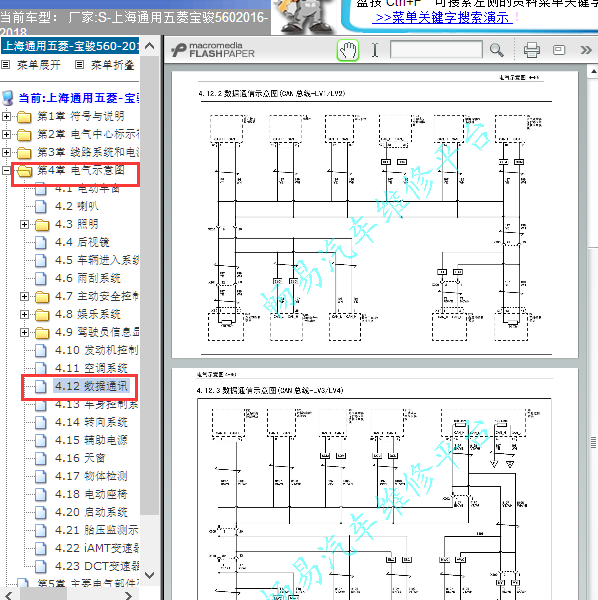The height and width of the screenshot is (600, 598).
Task: Click 菜单展开 to expand all menus
Action: click(39, 65)
